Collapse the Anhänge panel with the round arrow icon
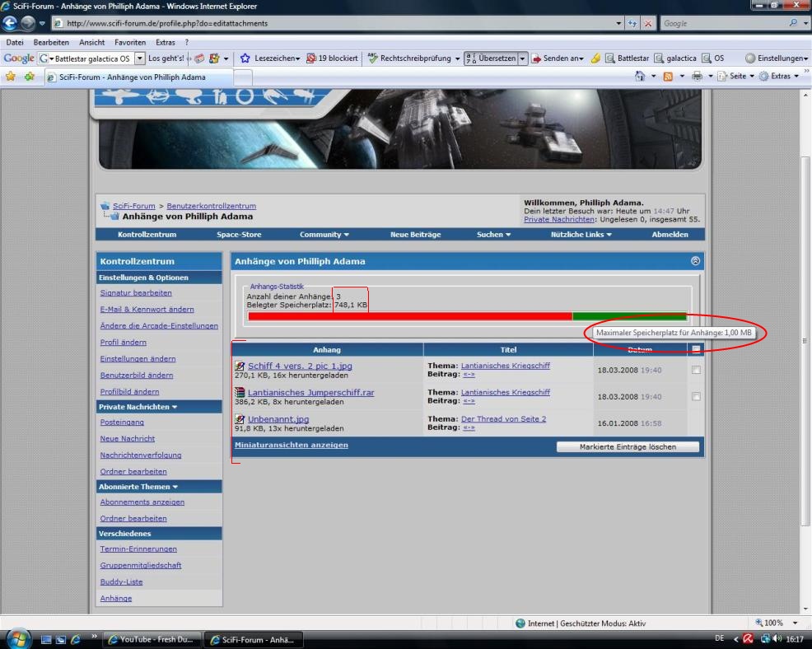This screenshot has width=812, height=649. point(696,261)
